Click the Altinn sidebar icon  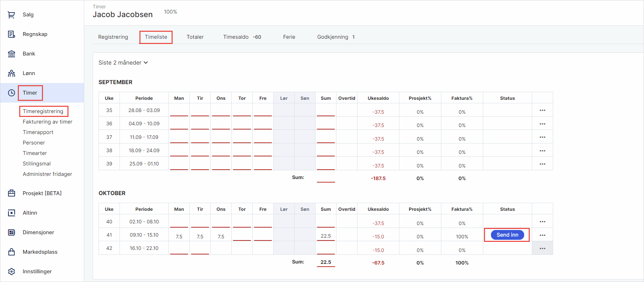12,213
